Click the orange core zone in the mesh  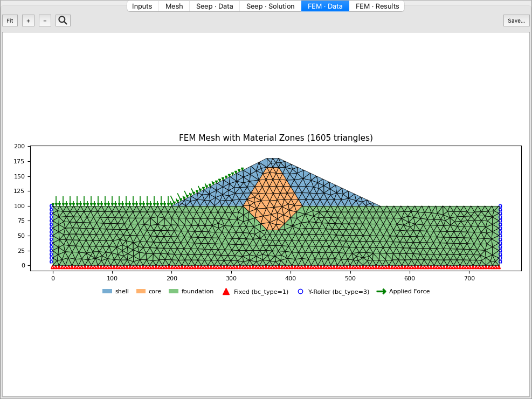point(272,198)
